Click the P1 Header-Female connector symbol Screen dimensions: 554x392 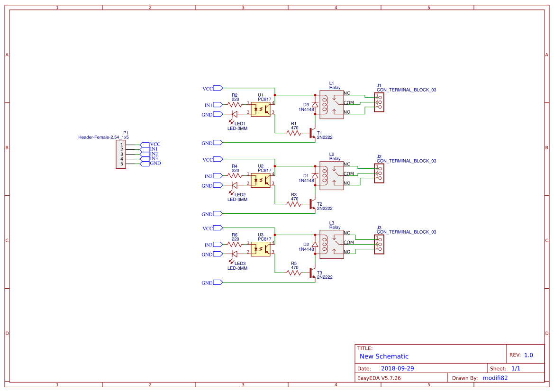[122, 154]
